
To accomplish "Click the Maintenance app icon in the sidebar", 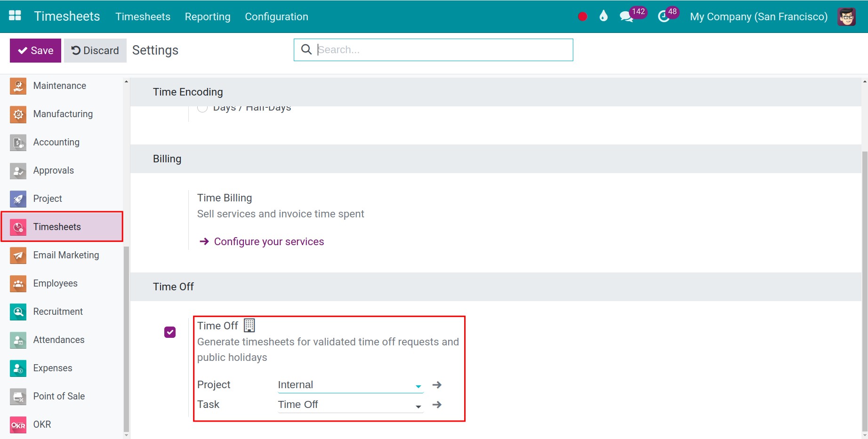I will click(x=18, y=86).
